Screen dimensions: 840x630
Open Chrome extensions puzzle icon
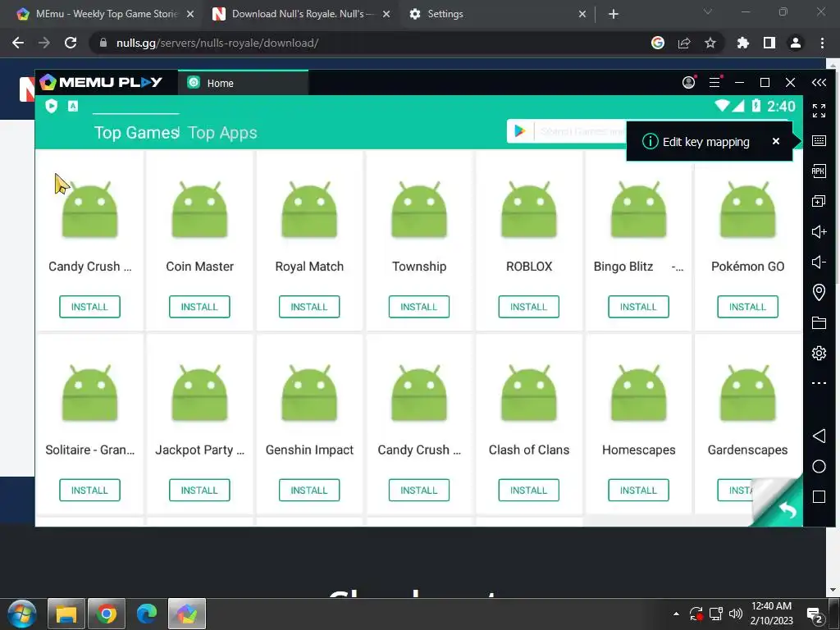pos(742,43)
